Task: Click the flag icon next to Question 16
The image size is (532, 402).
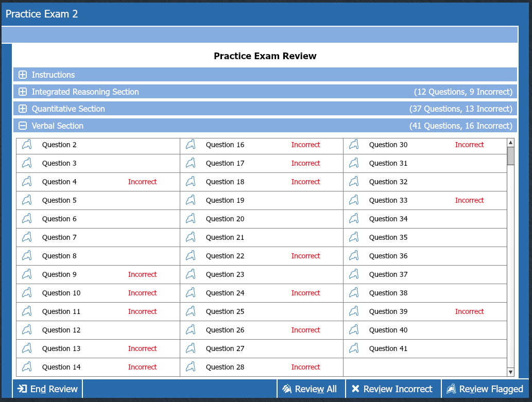Action: tap(191, 145)
